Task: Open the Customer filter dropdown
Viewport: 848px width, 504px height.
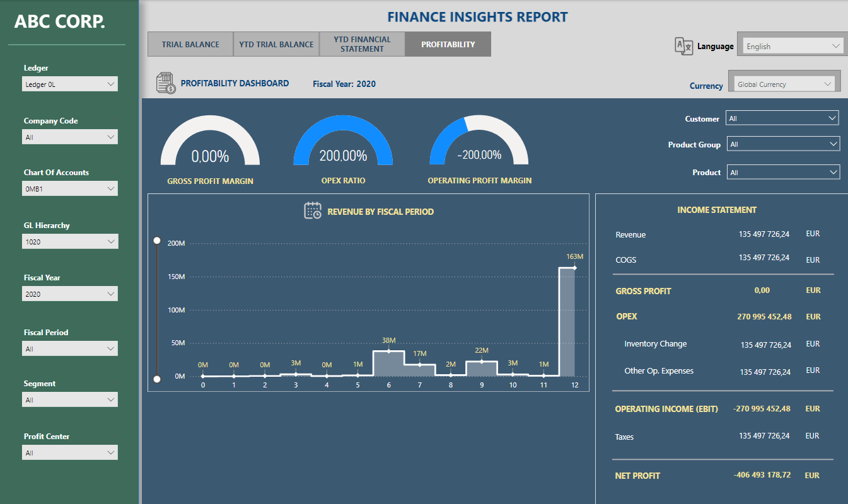Action: [x=782, y=118]
